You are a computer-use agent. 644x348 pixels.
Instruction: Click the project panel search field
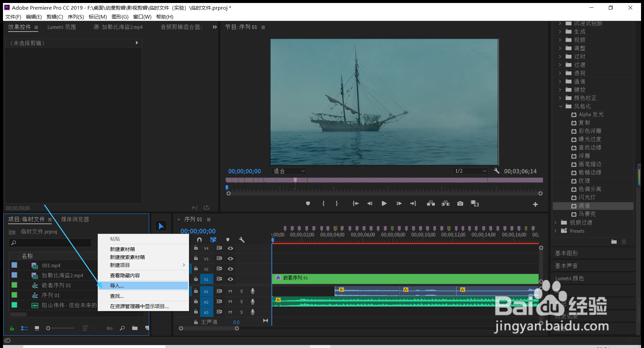click(50, 243)
